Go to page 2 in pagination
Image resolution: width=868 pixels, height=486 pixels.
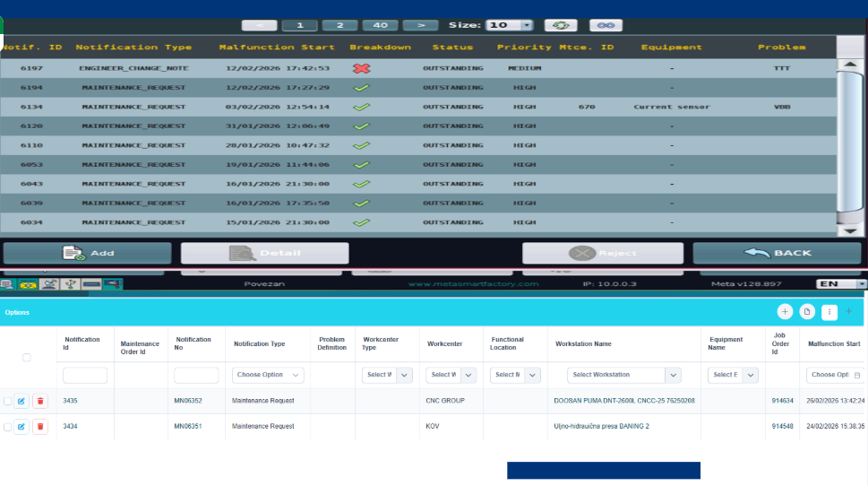pyautogui.click(x=339, y=25)
